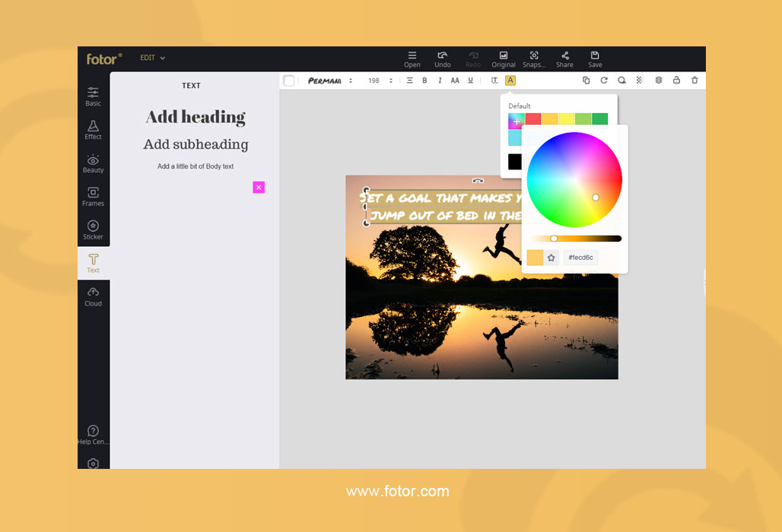Viewport: 782px width, 532px height.
Task: Select the Text tool in sidebar
Action: tap(94, 263)
